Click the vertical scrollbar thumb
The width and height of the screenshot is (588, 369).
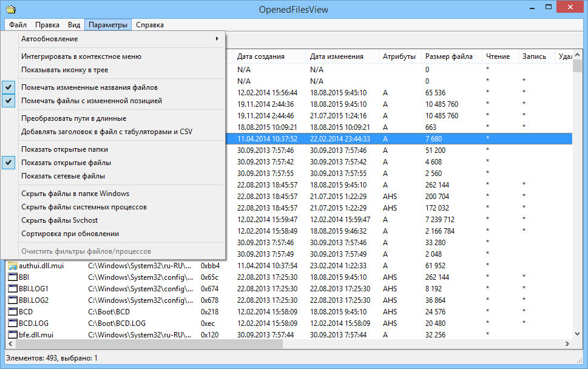tap(577, 66)
